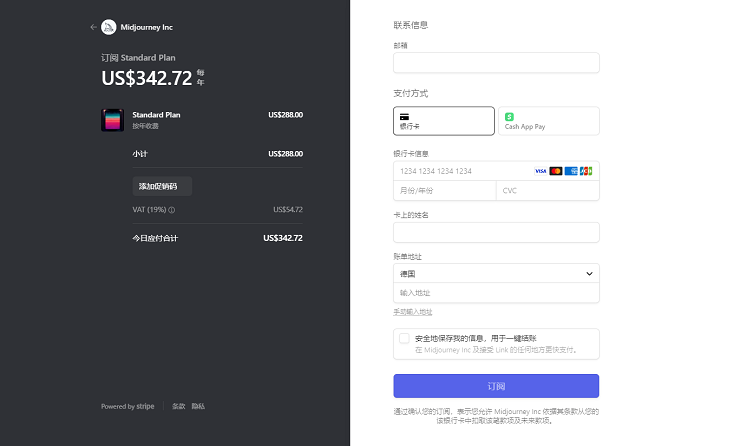The image size is (740, 446).
Task: Focus the 月份/年份 expiry field
Action: 445,191
